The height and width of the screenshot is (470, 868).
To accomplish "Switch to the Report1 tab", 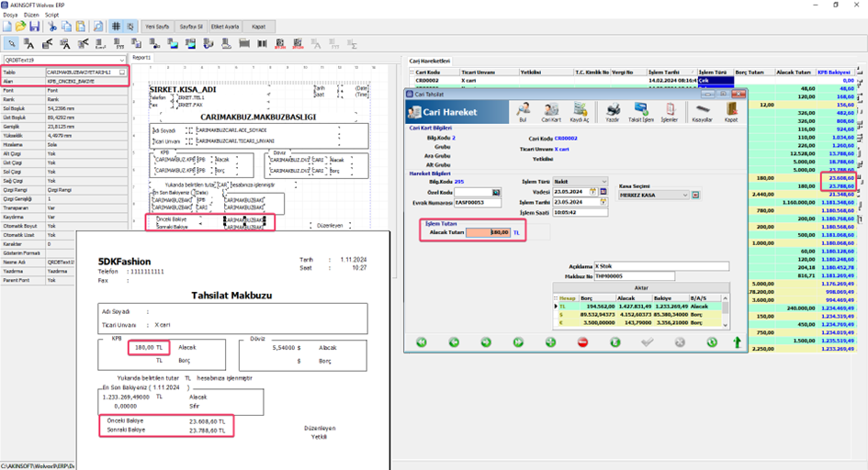I will (x=141, y=58).
